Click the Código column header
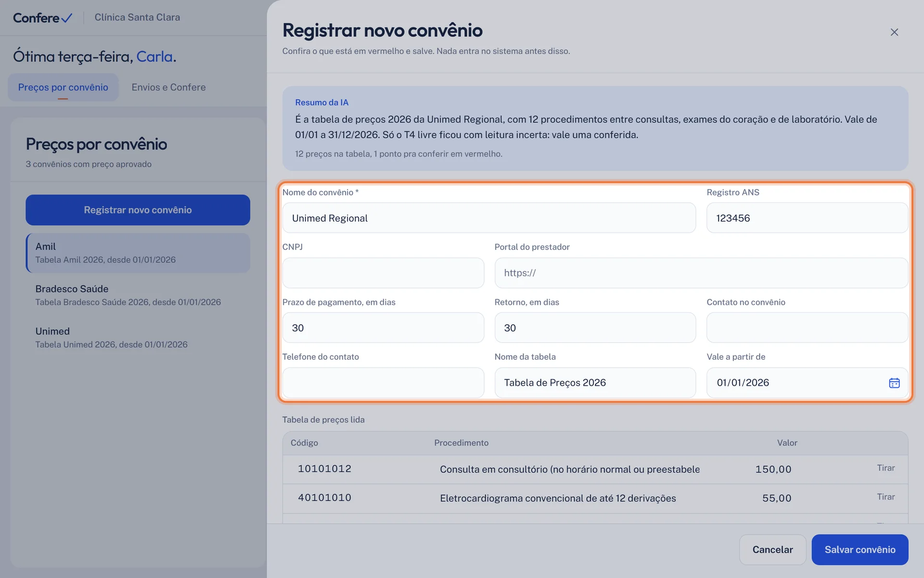The width and height of the screenshot is (924, 578). click(x=304, y=443)
